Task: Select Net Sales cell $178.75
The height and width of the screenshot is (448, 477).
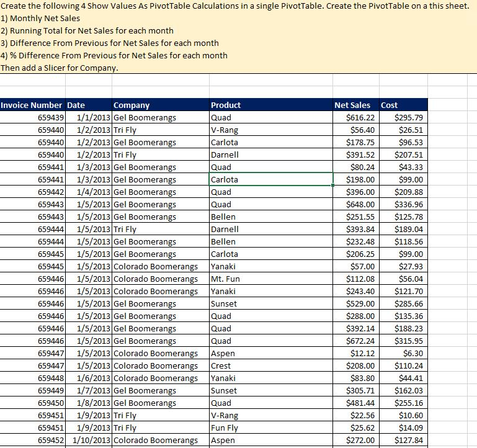Action: pos(356,143)
